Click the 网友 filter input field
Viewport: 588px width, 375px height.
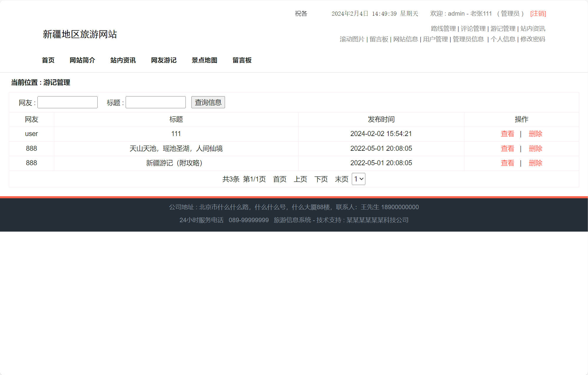tap(68, 102)
